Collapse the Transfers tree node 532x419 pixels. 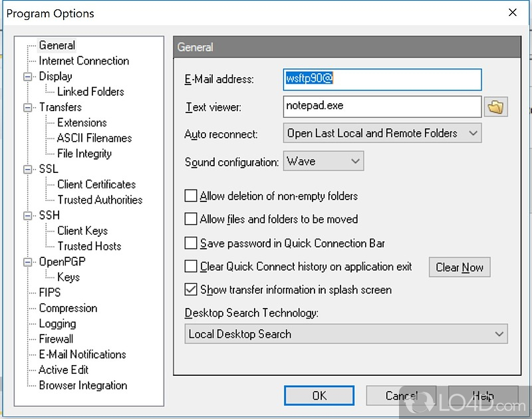point(28,107)
